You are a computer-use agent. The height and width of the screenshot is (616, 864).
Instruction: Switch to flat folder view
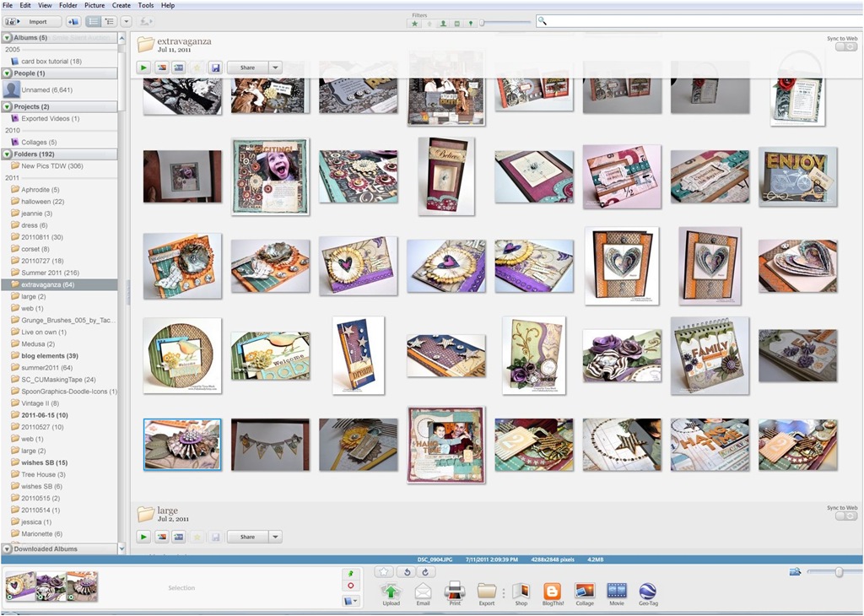(x=93, y=21)
